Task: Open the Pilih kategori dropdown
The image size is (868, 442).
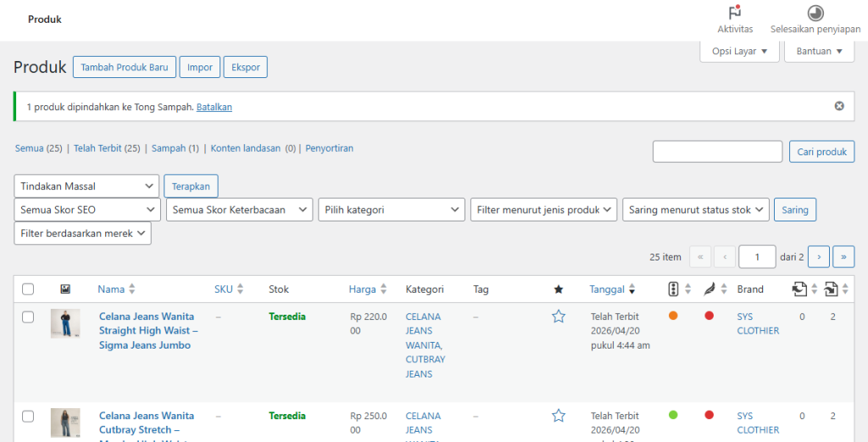Action: [392, 210]
